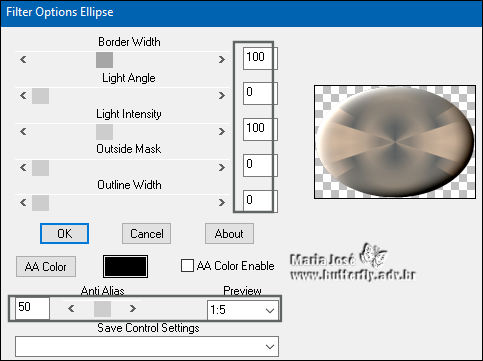
Task: Click the Anti Alias value field showing 50
Action: (32, 308)
